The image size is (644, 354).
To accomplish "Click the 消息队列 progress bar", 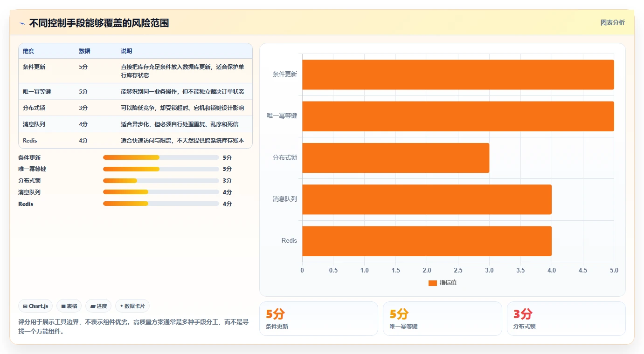I will (x=161, y=192).
